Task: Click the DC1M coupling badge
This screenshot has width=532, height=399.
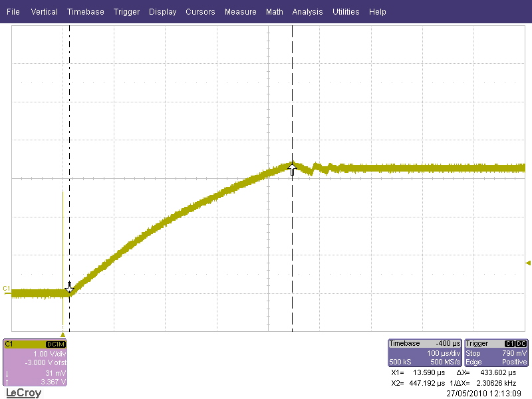Action: pyautogui.click(x=56, y=344)
